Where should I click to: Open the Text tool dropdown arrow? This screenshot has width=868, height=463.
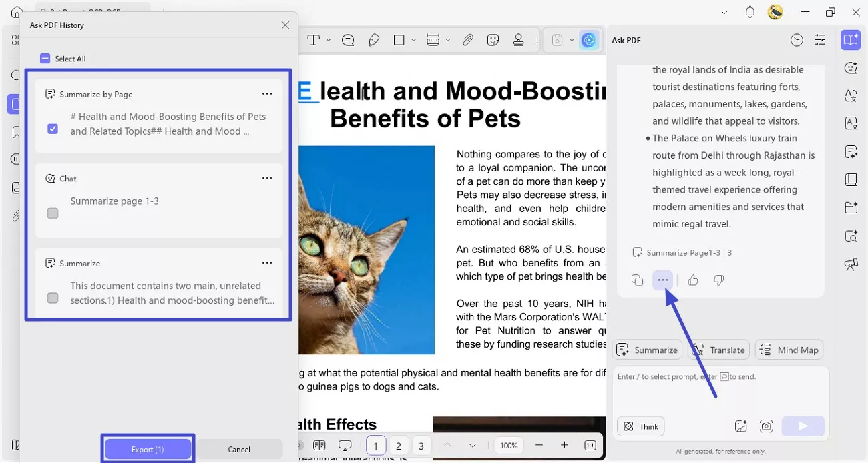click(x=329, y=40)
